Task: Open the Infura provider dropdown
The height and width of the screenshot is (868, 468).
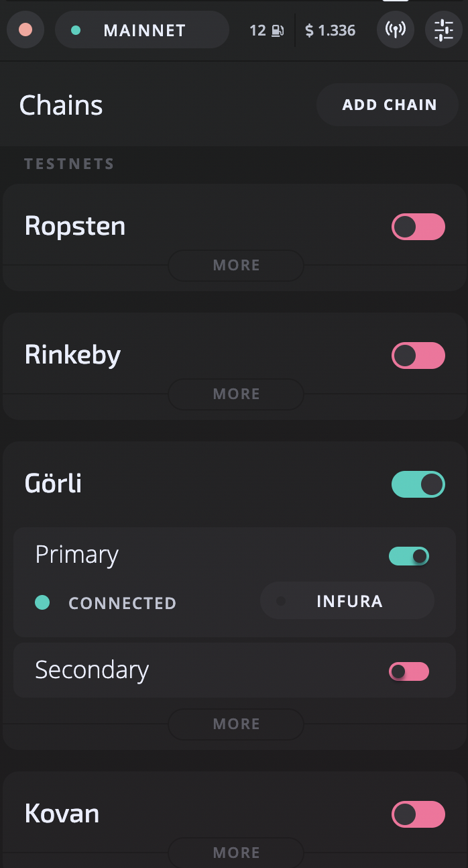Action: [x=347, y=600]
